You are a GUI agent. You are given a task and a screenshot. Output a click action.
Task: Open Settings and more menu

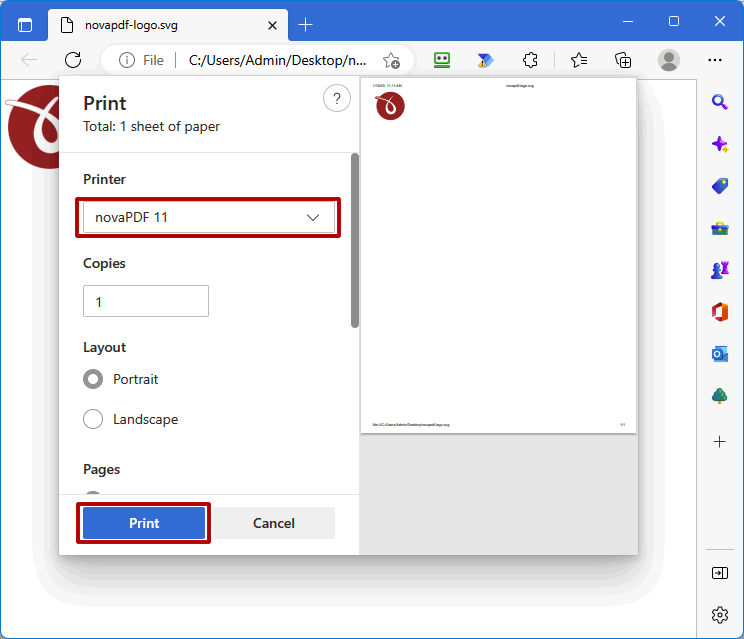click(x=715, y=60)
